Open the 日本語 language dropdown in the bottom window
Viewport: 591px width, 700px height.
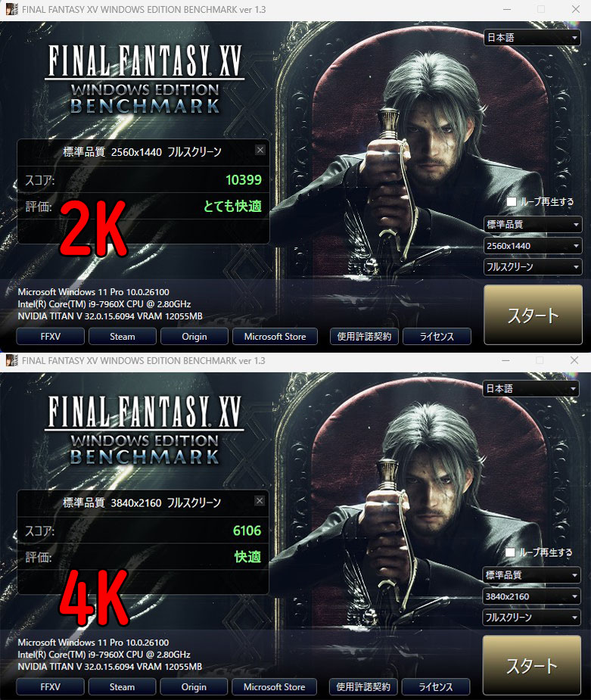pyautogui.click(x=530, y=389)
